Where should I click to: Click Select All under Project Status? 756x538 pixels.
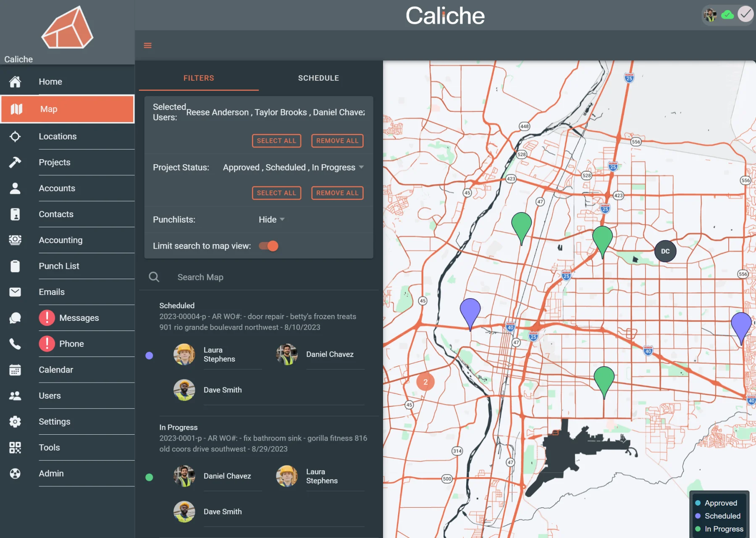coord(276,193)
